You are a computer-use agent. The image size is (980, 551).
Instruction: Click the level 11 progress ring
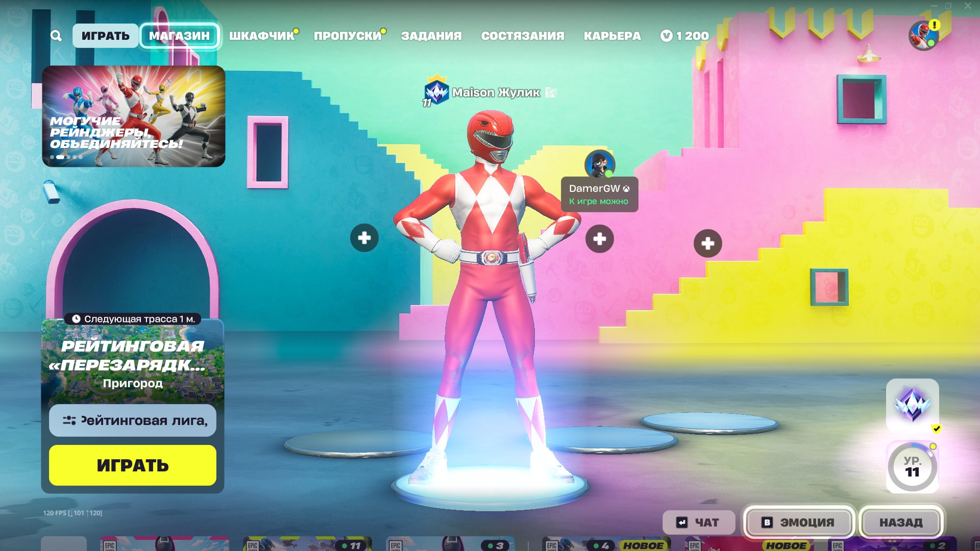912,467
